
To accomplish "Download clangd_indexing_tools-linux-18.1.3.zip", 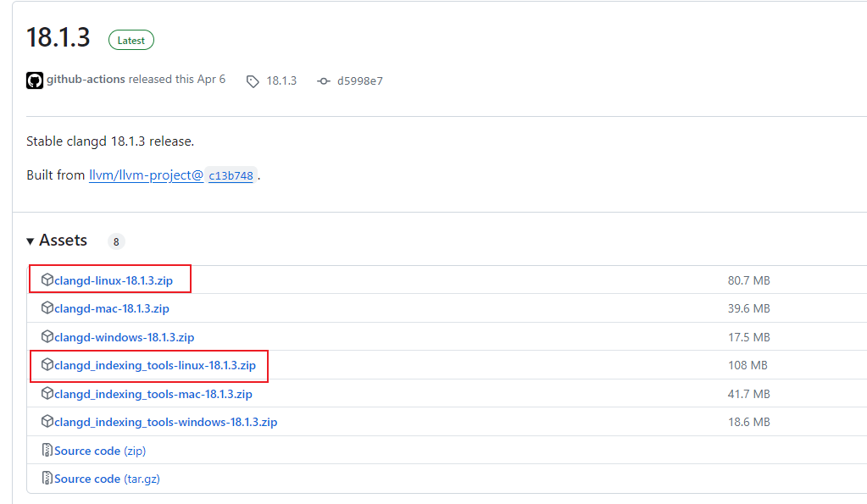I will click(x=155, y=366).
